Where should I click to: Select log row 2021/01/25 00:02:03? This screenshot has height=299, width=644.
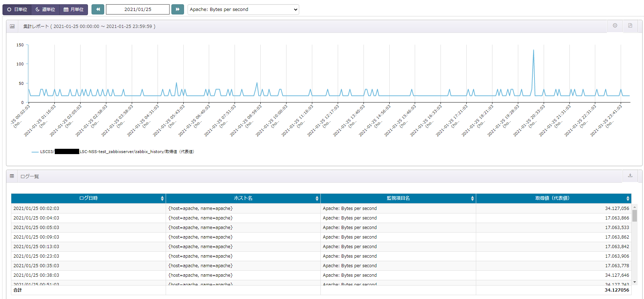(321, 209)
